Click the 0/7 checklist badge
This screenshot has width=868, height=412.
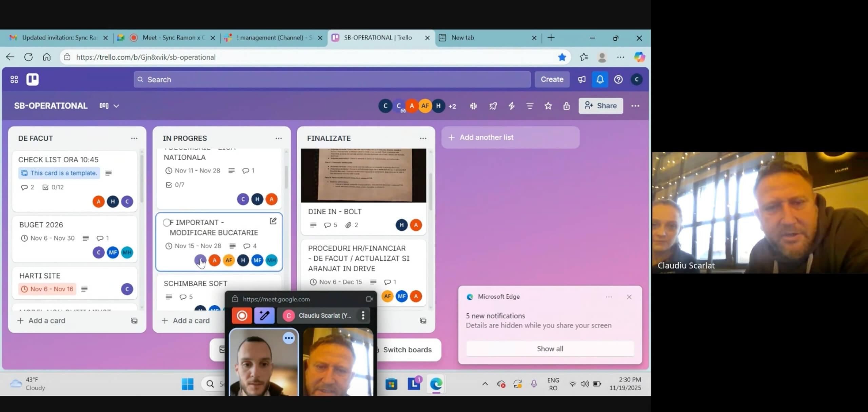[175, 185]
